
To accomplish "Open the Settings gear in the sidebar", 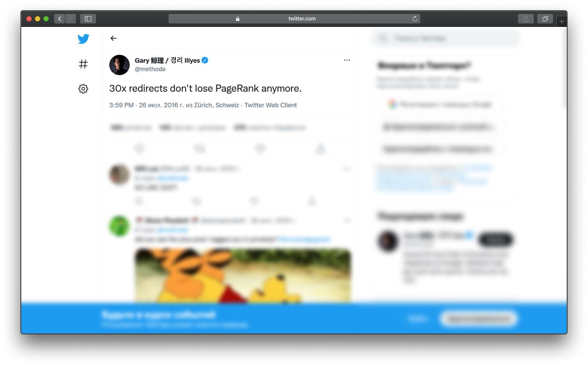I will (83, 89).
